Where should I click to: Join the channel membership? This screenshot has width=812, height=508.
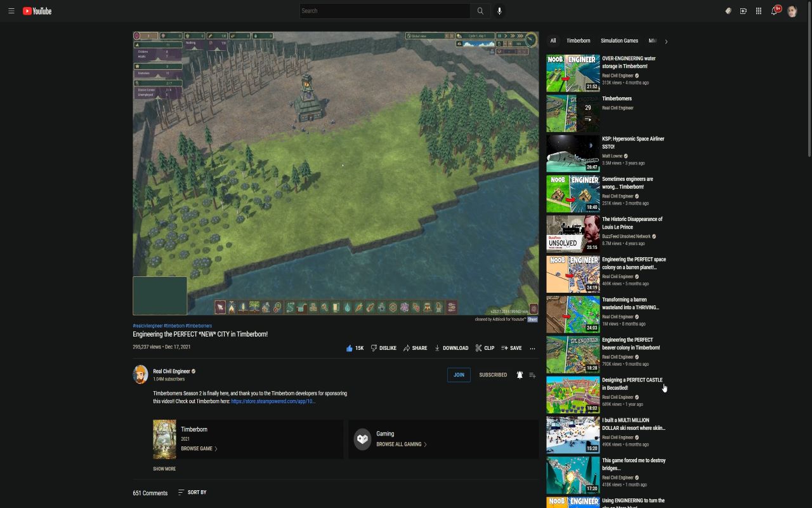(459, 375)
